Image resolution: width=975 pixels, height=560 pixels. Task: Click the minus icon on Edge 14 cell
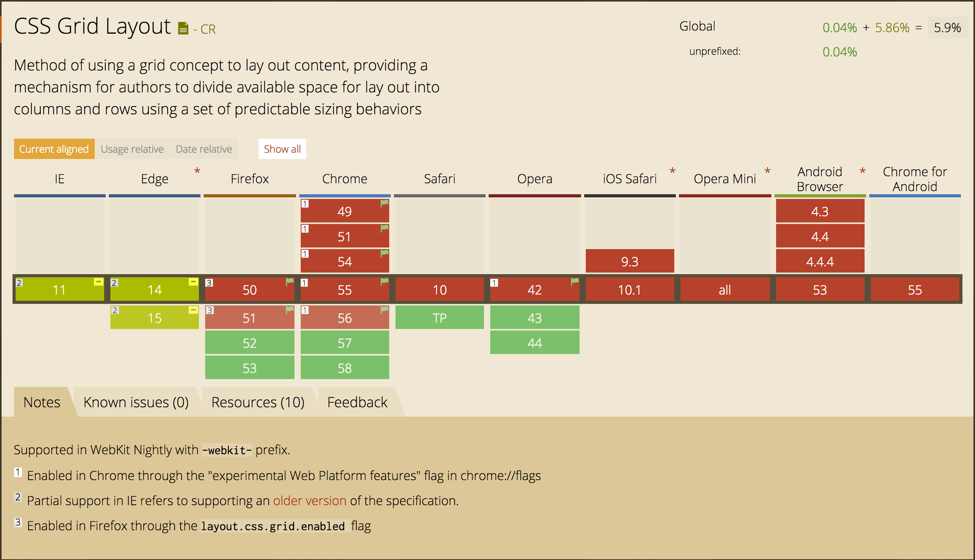pyautogui.click(x=193, y=281)
